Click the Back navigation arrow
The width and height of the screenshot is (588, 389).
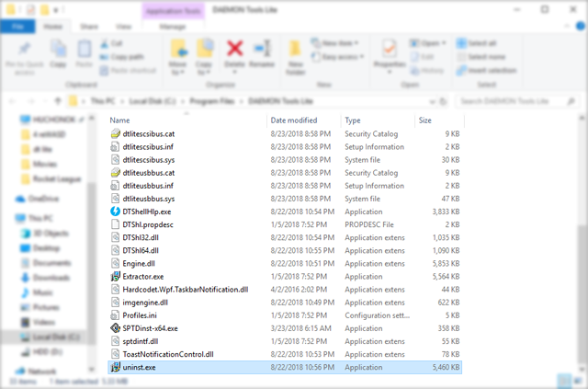pyautogui.click(x=12, y=101)
